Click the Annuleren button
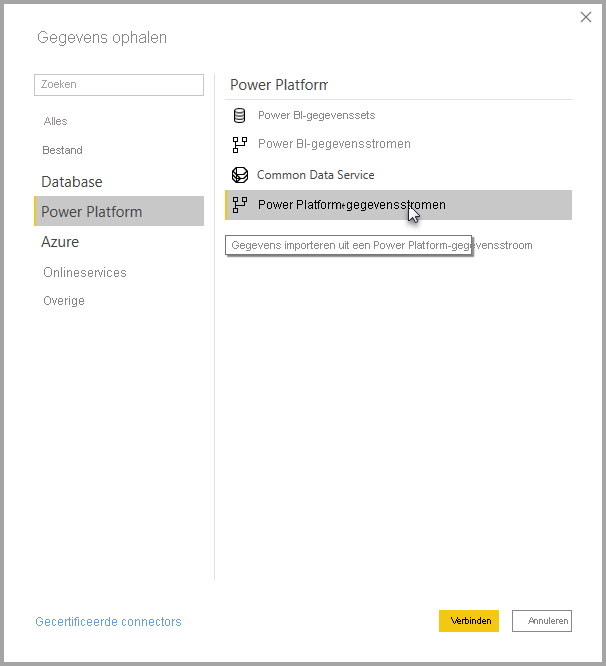This screenshot has width=606, height=666. (x=542, y=621)
